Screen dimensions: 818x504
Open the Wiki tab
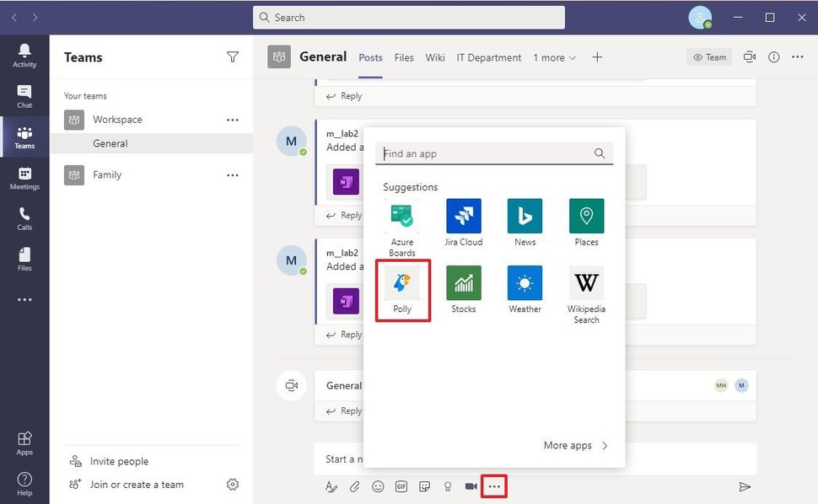point(434,57)
